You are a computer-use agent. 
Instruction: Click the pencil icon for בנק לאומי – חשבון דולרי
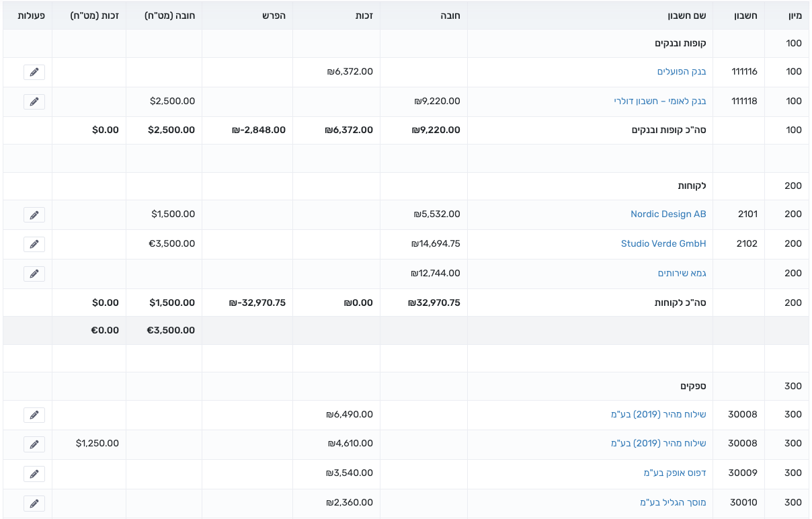click(34, 102)
